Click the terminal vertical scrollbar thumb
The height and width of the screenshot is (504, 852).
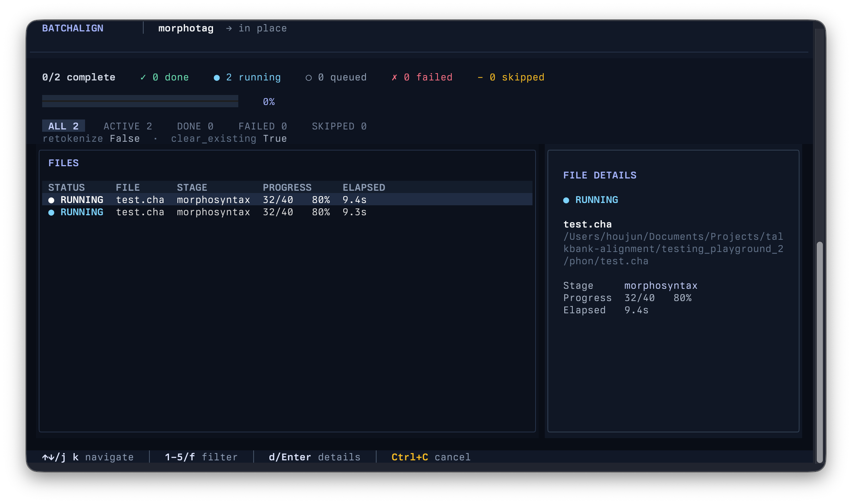point(820,352)
